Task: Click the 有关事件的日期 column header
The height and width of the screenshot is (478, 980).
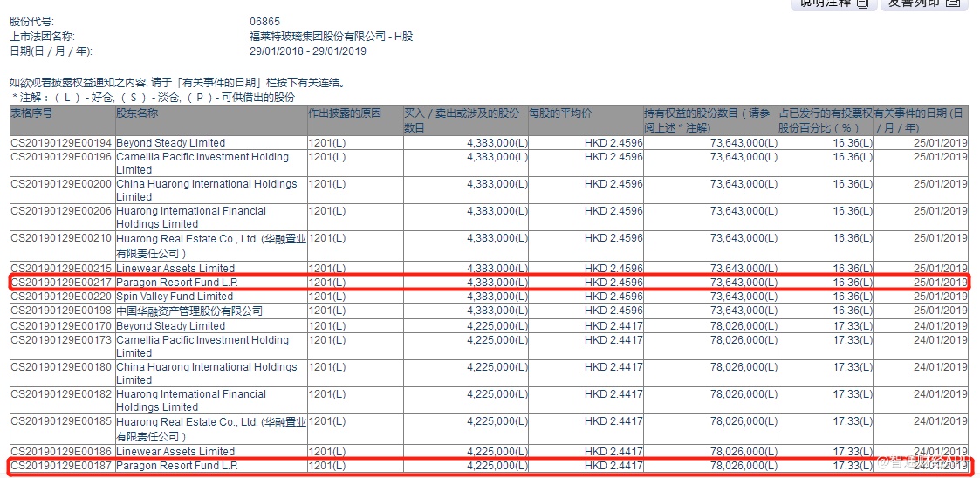Action: pos(921,120)
